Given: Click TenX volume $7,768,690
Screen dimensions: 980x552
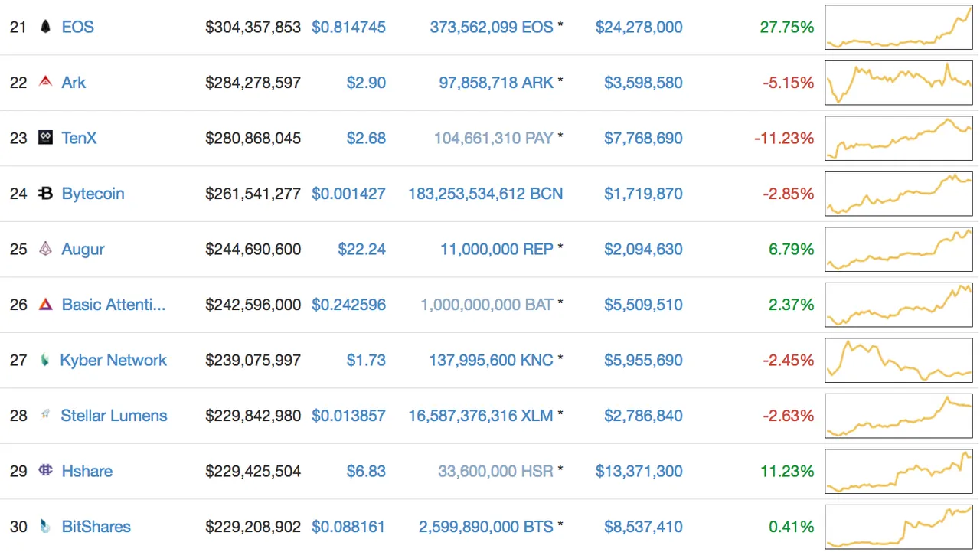Looking at the screenshot, I should click(643, 138).
